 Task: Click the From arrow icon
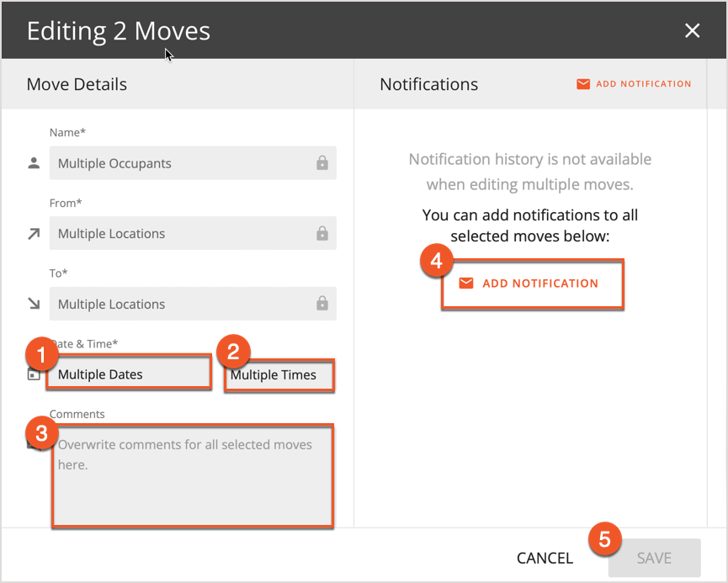(x=34, y=233)
